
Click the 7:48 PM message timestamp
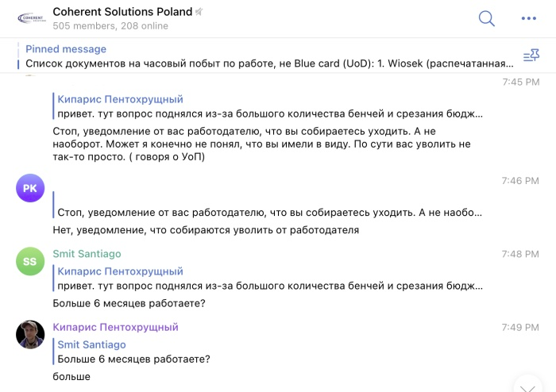point(520,254)
